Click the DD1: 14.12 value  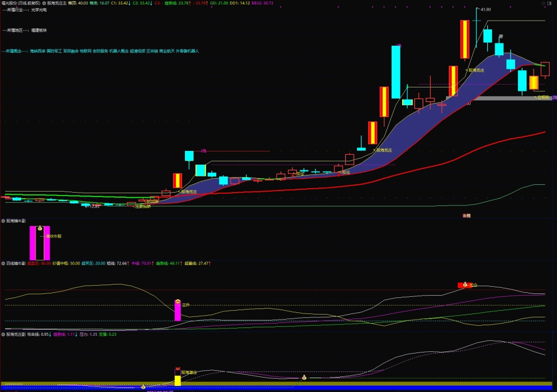tap(240, 3)
